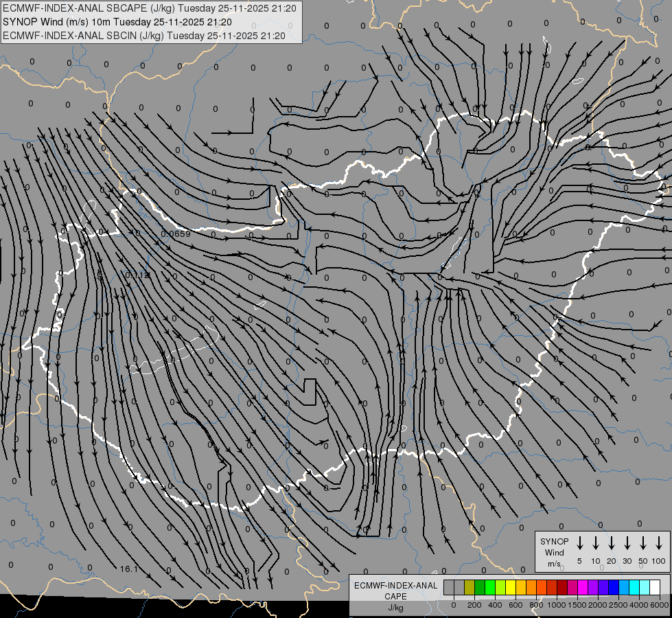Select the olive CAPE legend swatch

click(x=470, y=587)
